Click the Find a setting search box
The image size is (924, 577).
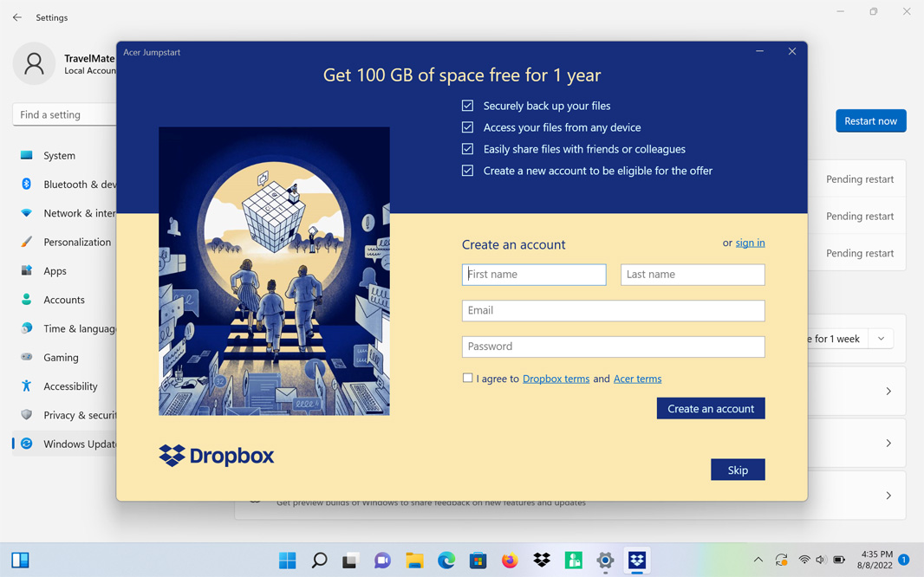[65, 115]
